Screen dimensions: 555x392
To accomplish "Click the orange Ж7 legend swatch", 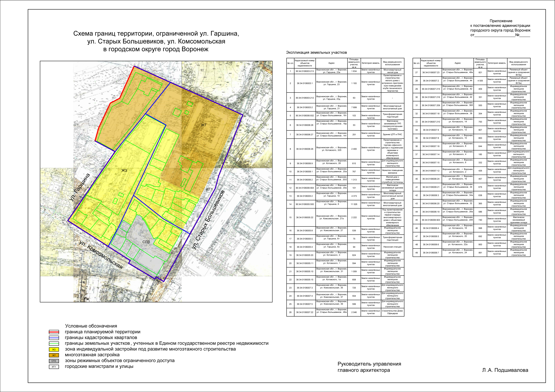I will pos(54,355).
